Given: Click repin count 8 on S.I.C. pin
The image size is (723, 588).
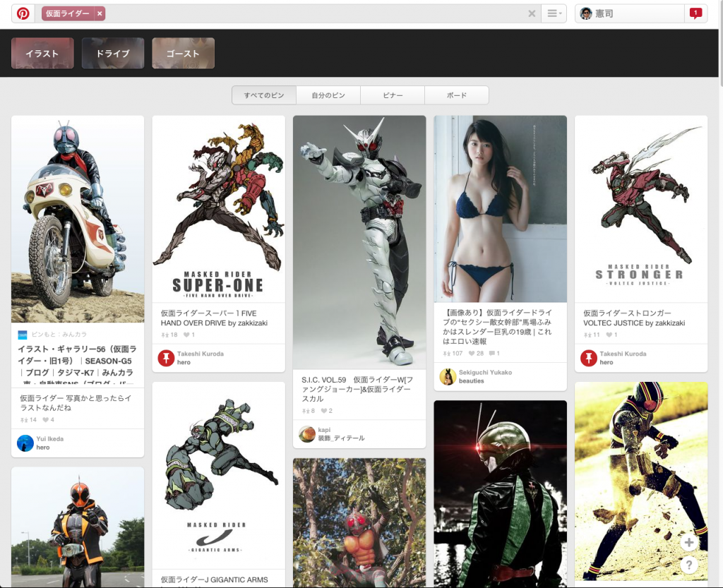Looking at the screenshot, I should pos(309,411).
